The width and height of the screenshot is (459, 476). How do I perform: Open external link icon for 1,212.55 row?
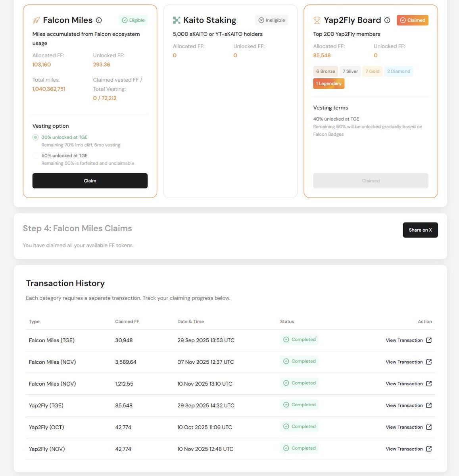coord(429,384)
